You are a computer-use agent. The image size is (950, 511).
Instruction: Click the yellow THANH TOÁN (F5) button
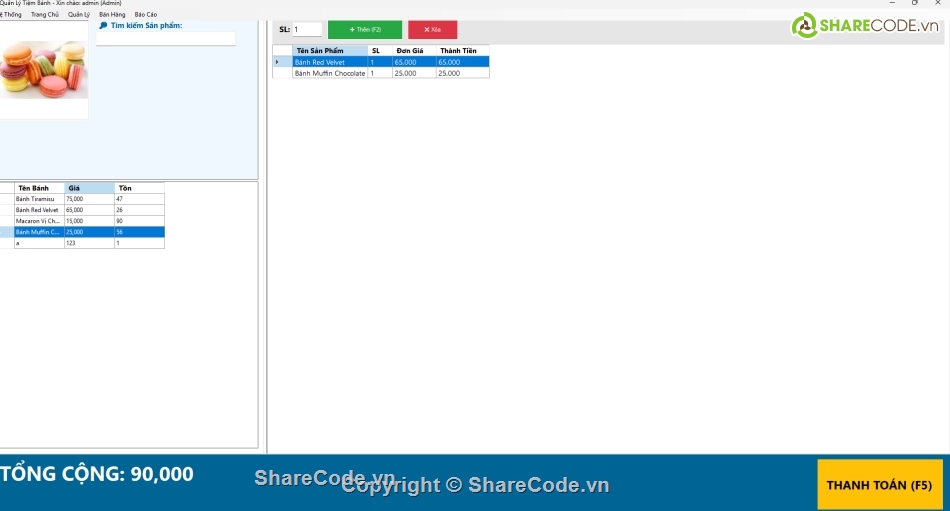pyautogui.click(x=879, y=485)
